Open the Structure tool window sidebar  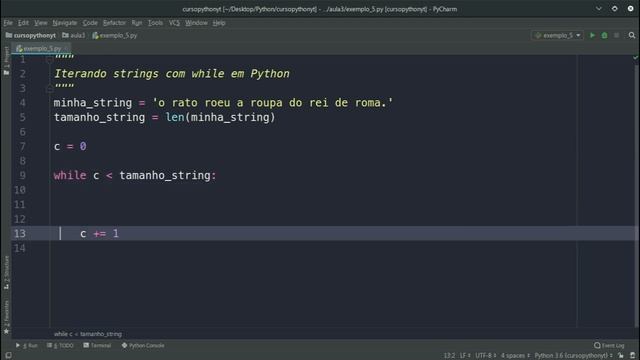tap(6, 272)
